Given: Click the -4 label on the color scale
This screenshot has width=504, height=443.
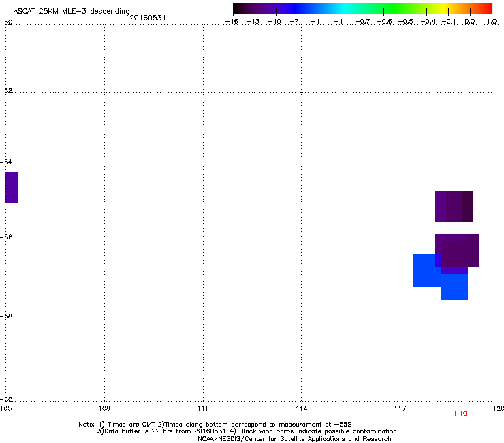Looking at the screenshot, I should coord(315,22).
